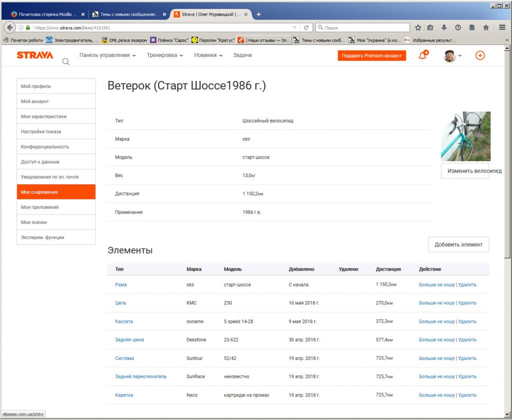Switch to the Початкова сторінка Mozilla tab
The height and width of the screenshot is (420, 512).
pos(47,14)
